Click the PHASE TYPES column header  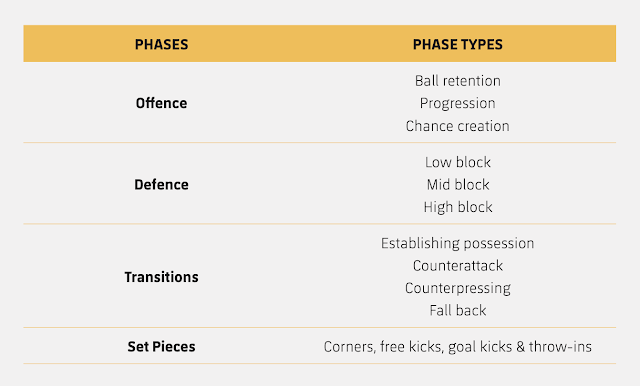click(x=458, y=44)
